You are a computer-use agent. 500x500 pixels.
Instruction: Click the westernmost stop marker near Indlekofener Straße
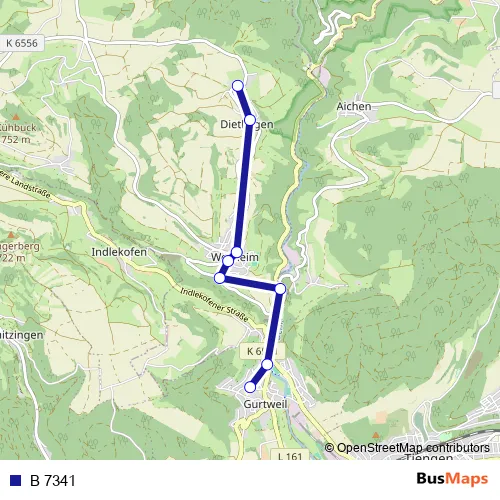coord(220,278)
